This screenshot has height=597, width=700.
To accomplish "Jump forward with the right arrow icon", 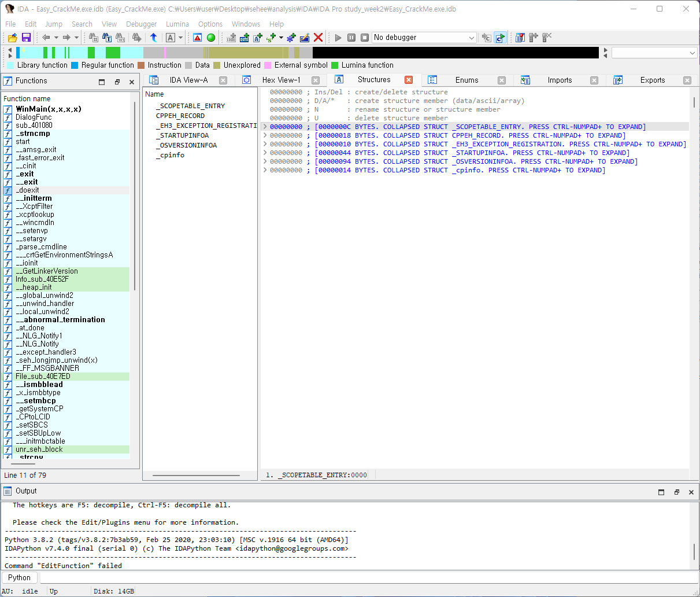I will click(x=66, y=38).
